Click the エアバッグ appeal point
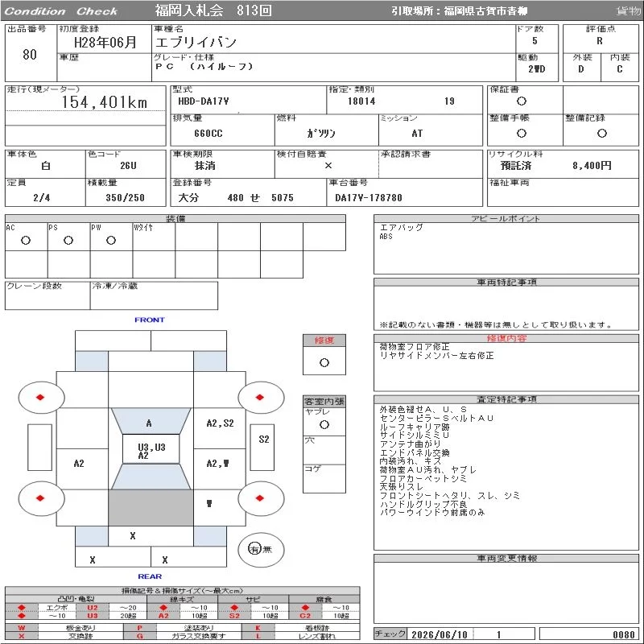This screenshot has height=644, width=644. pyautogui.click(x=401, y=227)
